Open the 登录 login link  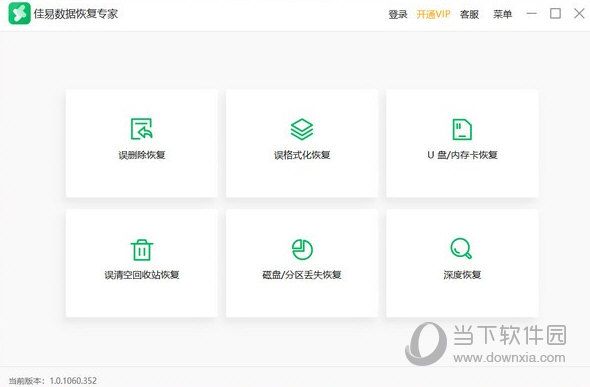(398, 14)
